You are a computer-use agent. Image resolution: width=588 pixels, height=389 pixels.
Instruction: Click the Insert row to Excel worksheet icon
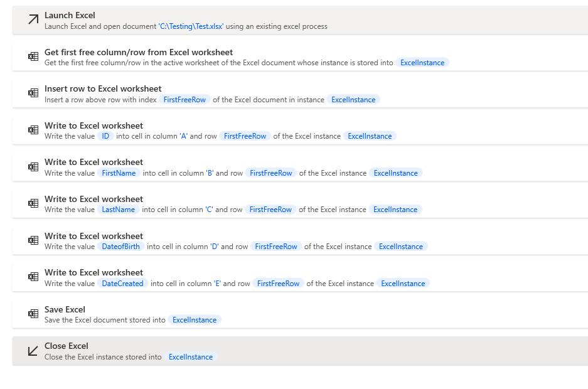coord(33,93)
